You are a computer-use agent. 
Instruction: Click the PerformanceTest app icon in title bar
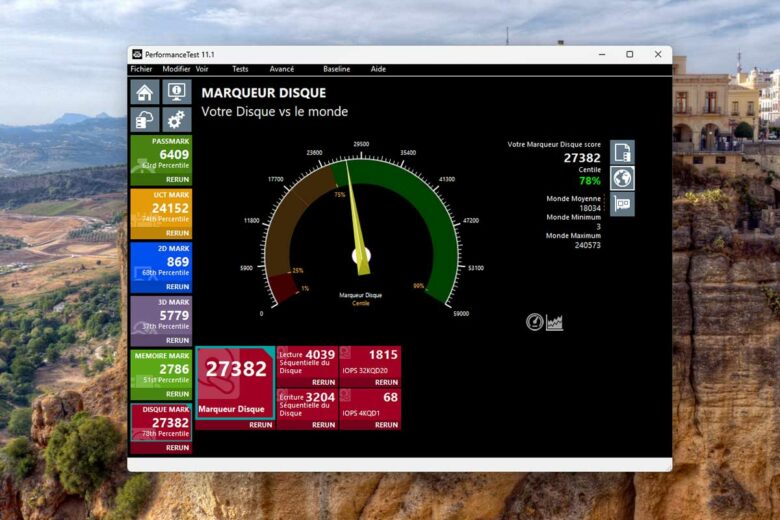coord(137,54)
